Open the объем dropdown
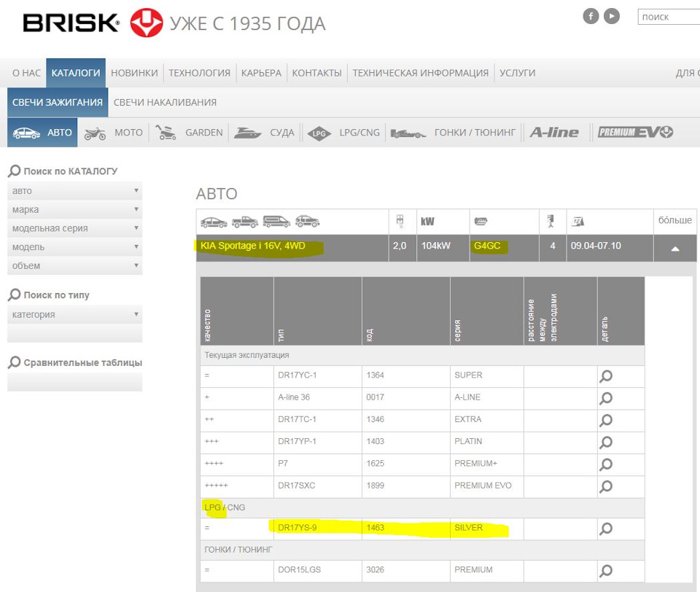 (x=74, y=265)
